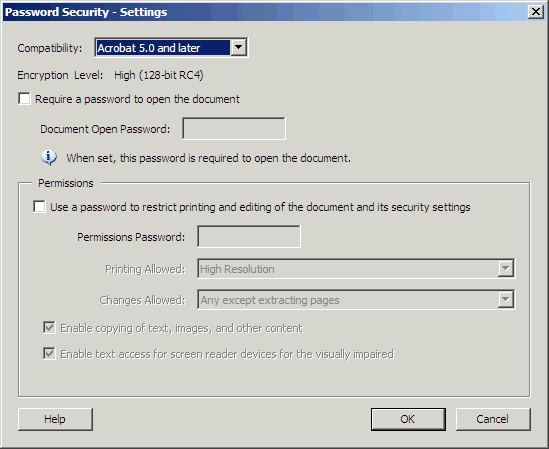This screenshot has width=549, height=449.
Task: Toggle screen reader text access checkbox
Action: click(x=49, y=353)
